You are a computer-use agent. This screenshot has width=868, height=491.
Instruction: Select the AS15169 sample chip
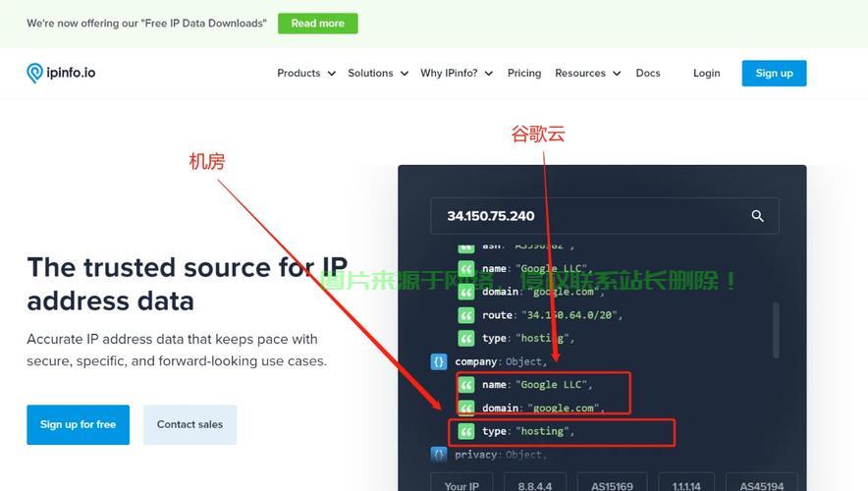coord(612,483)
